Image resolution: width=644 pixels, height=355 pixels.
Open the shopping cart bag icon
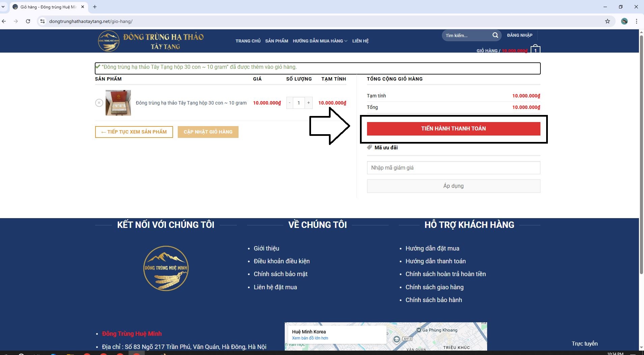pos(535,50)
